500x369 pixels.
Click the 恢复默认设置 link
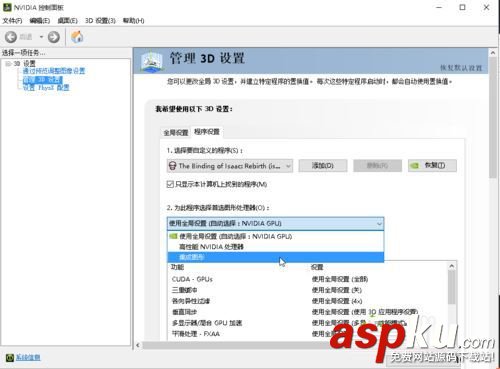pos(461,68)
